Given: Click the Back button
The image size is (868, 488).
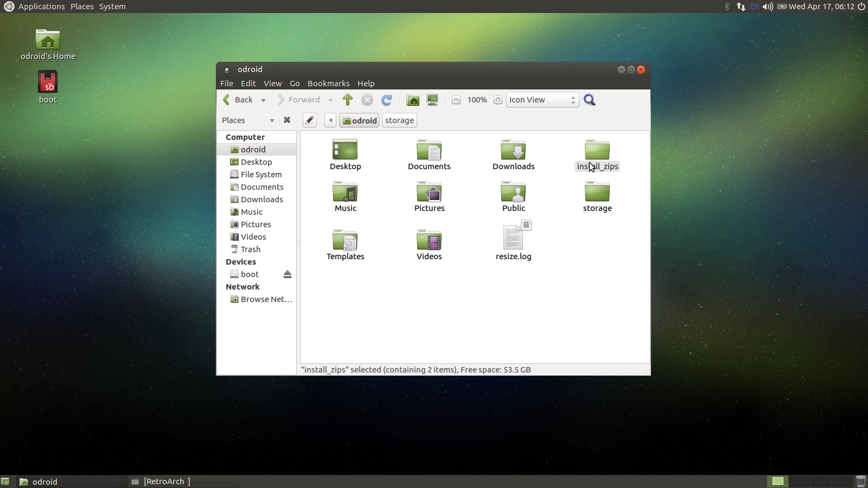Looking at the screenshot, I should [x=238, y=100].
